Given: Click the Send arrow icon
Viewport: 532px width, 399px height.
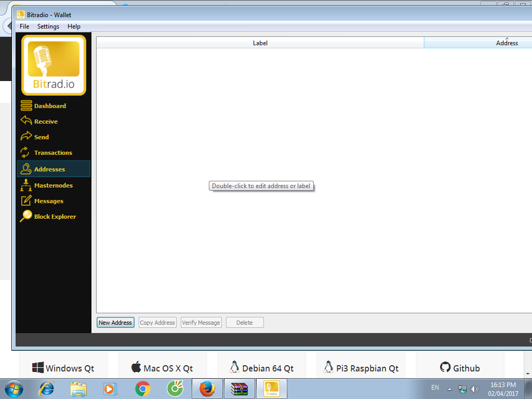Looking at the screenshot, I should point(26,136).
